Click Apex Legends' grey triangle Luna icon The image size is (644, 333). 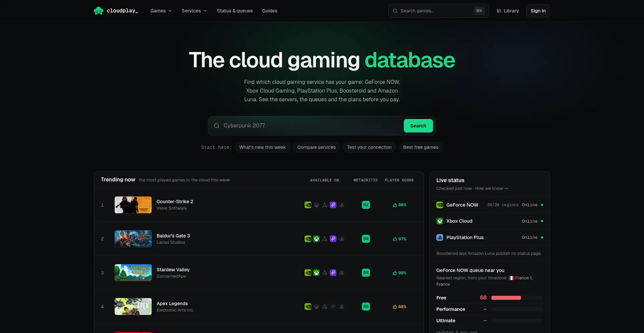[325, 307]
